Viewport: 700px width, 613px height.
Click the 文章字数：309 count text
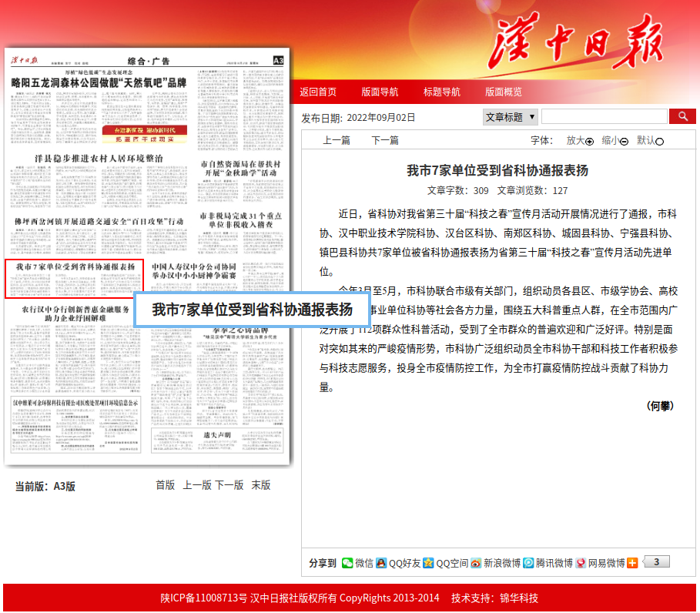tap(457, 191)
